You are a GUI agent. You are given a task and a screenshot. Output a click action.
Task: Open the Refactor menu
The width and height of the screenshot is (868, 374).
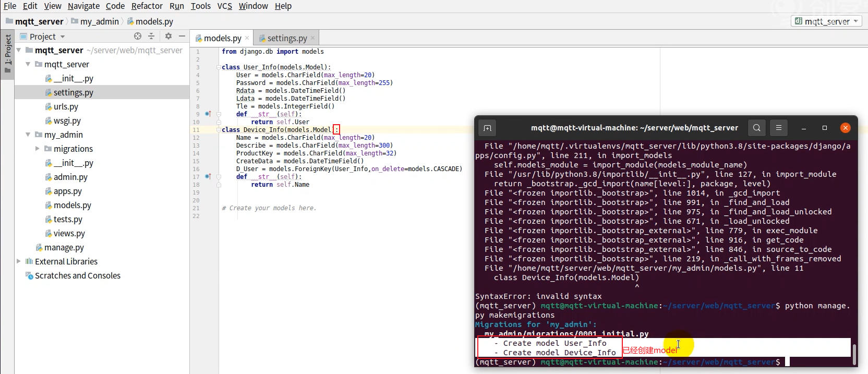tap(147, 6)
